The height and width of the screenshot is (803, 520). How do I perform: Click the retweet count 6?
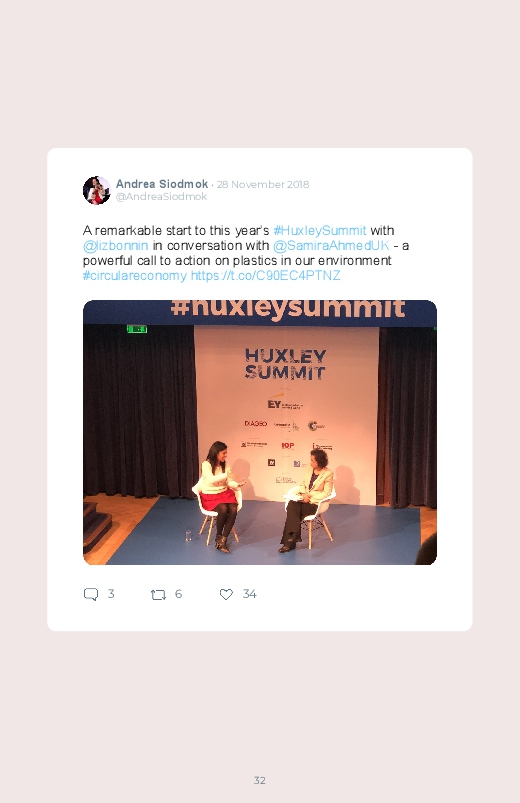coord(178,594)
